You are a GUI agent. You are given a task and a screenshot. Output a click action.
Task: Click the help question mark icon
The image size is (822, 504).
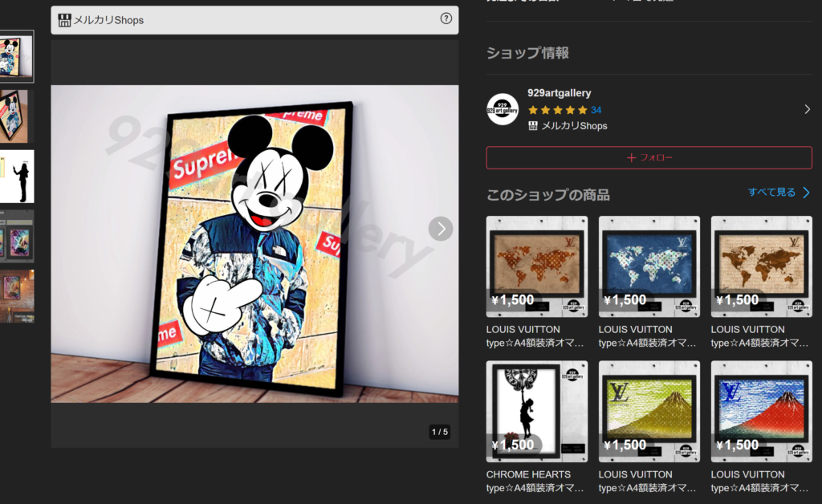point(446,19)
